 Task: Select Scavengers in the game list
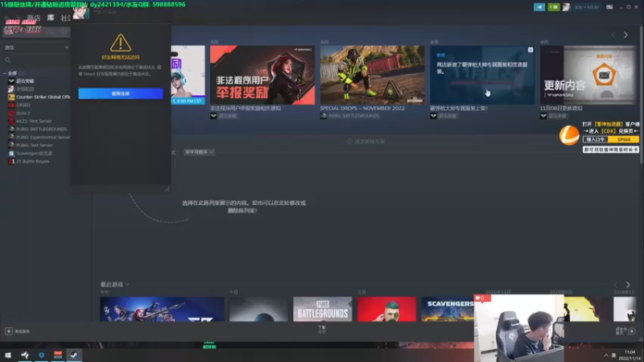[35, 153]
